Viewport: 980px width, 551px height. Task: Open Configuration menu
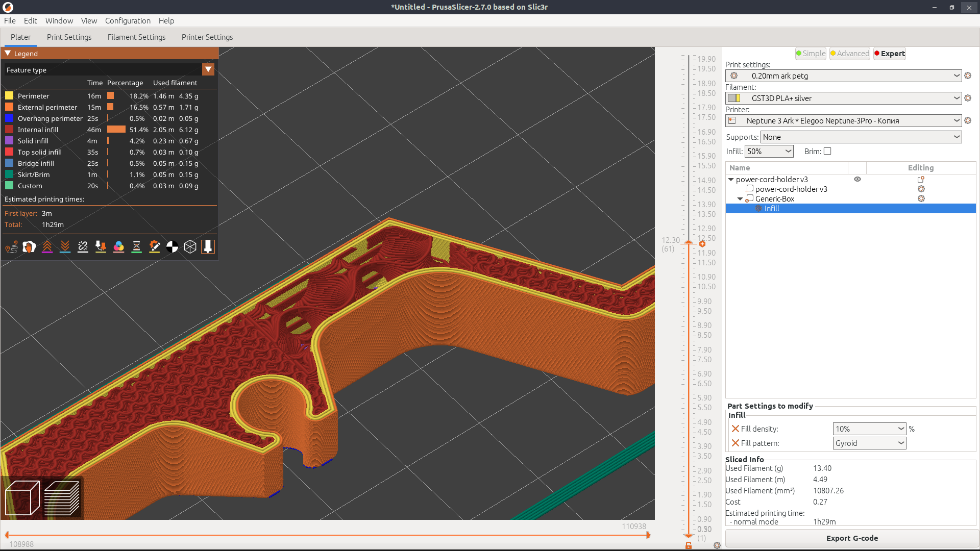click(128, 20)
